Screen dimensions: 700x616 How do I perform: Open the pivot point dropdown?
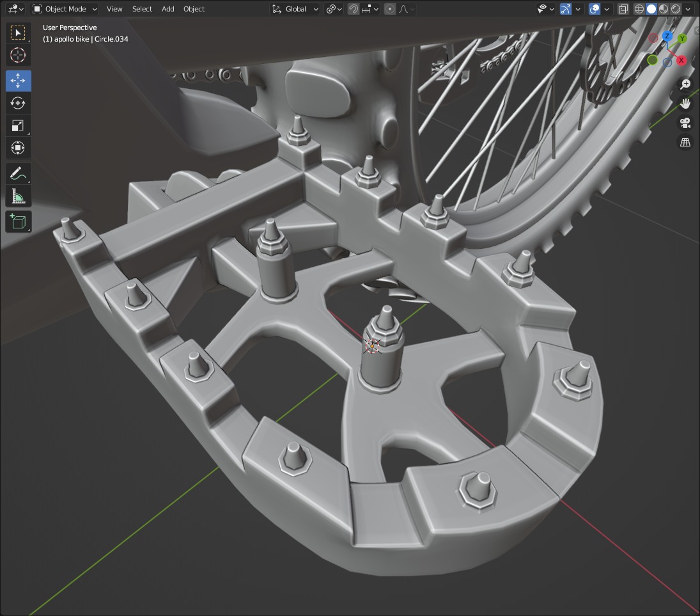point(334,9)
